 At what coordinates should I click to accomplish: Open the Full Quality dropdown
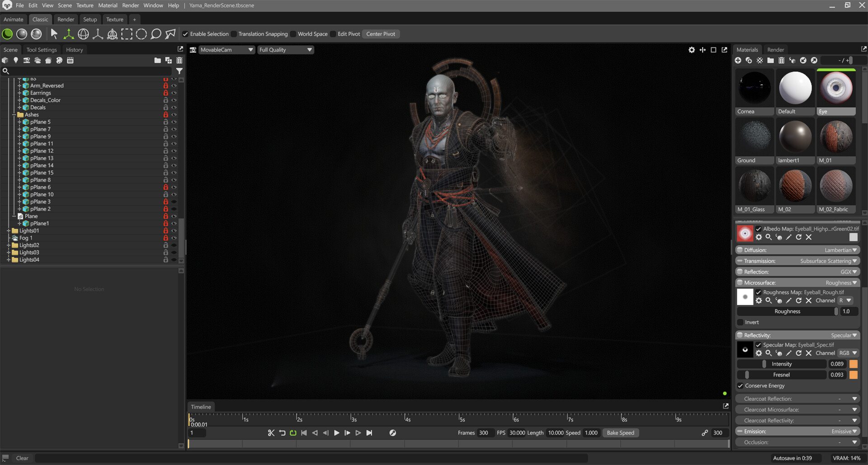tap(286, 50)
